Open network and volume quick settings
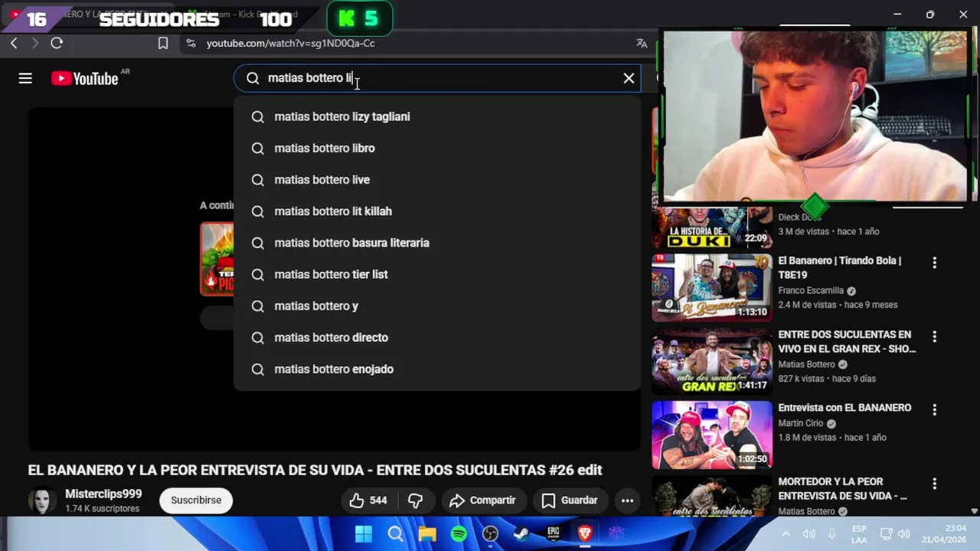 pyautogui.click(x=895, y=534)
